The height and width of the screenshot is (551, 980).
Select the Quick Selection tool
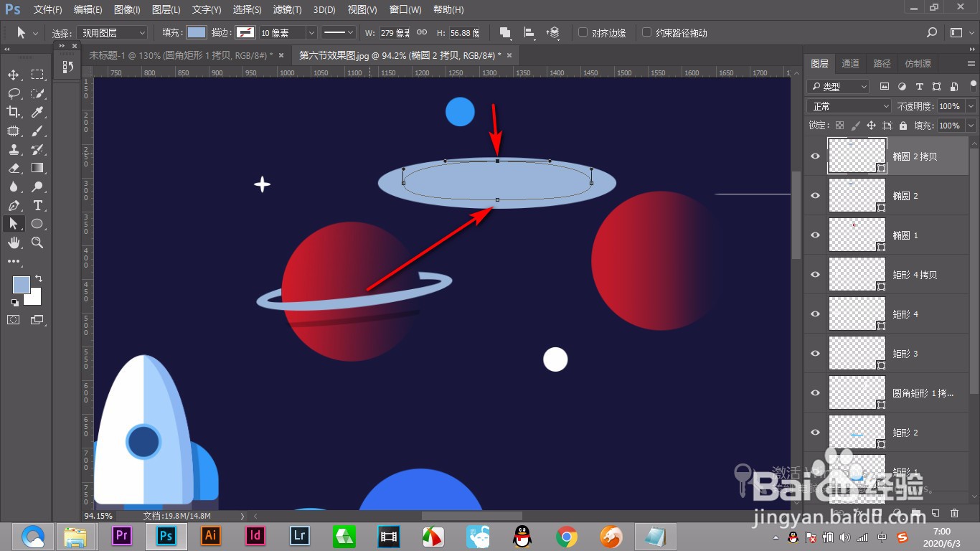point(37,93)
